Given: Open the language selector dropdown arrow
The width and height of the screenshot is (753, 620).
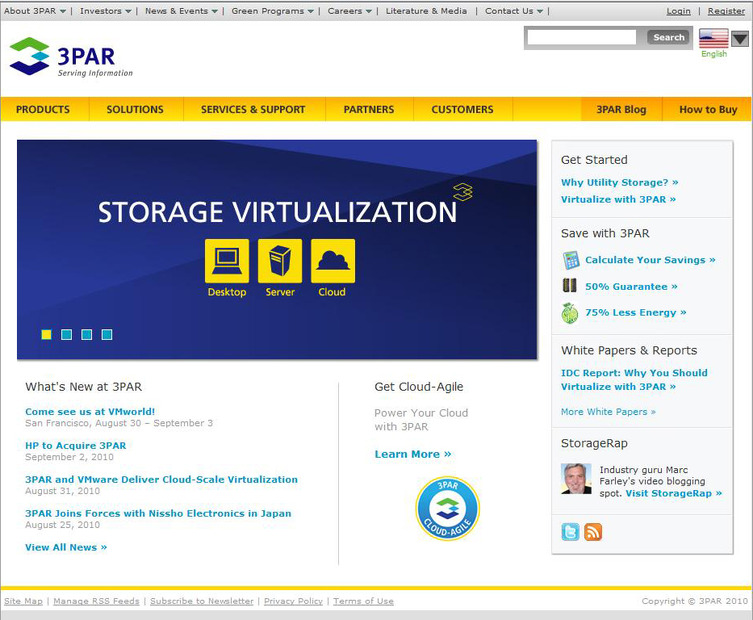Looking at the screenshot, I should click(x=740, y=39).
